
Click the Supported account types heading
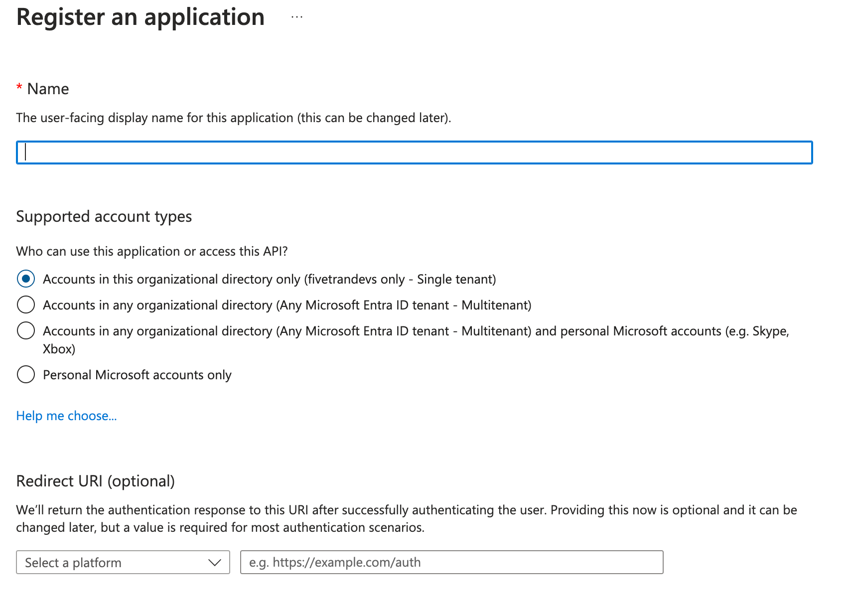tap(104, 217)
